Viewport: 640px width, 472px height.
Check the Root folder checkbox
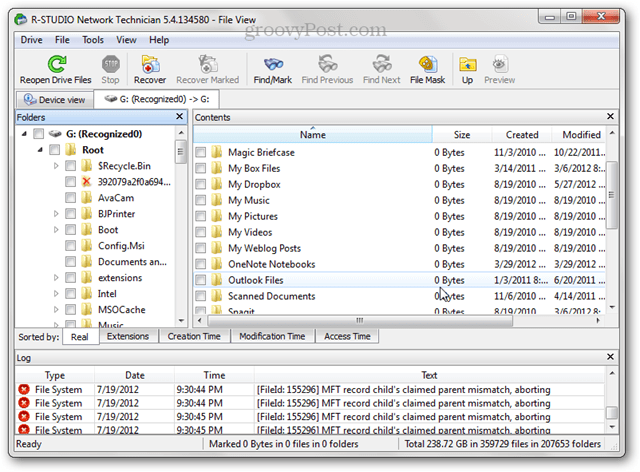(54, 150)
